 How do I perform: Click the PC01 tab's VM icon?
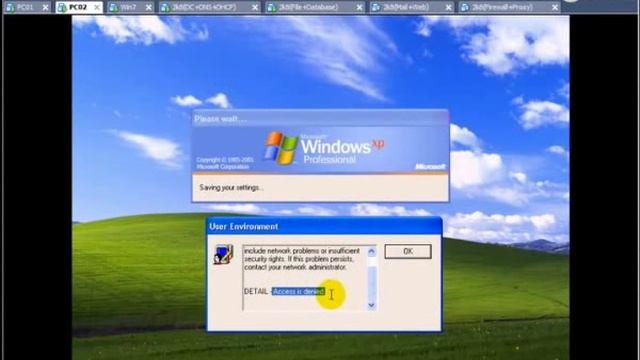11,7
